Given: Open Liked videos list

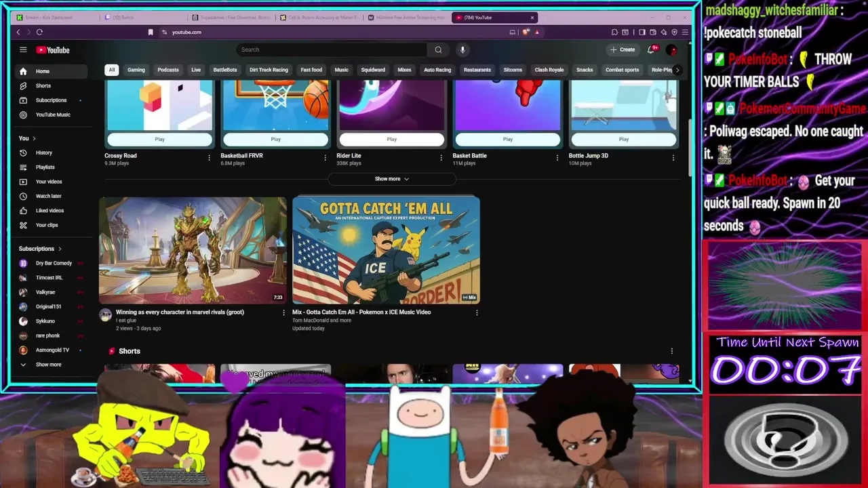Looking at the screenshot, I should (49, 210).
